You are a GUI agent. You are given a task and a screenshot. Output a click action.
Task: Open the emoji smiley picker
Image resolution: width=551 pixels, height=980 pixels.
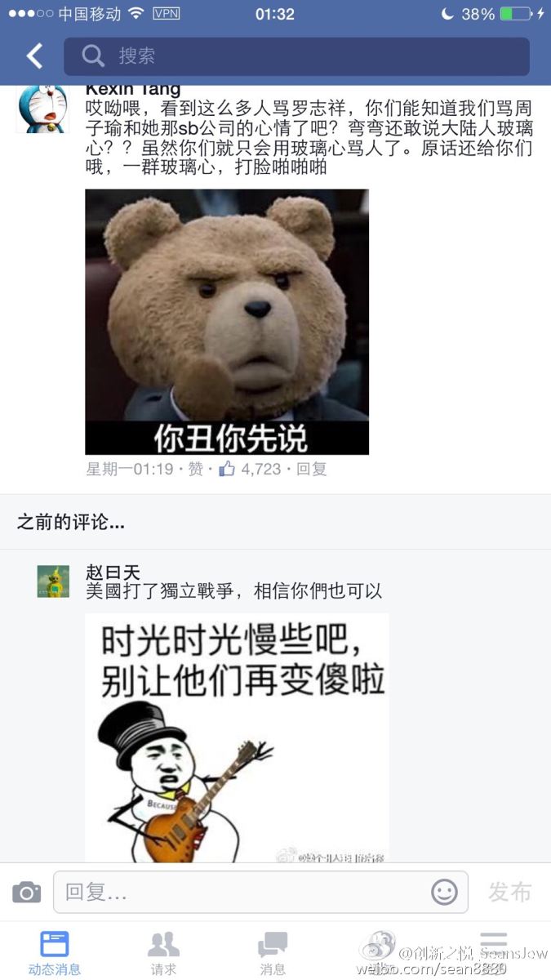pyautogui.click(x=444, y=892)
